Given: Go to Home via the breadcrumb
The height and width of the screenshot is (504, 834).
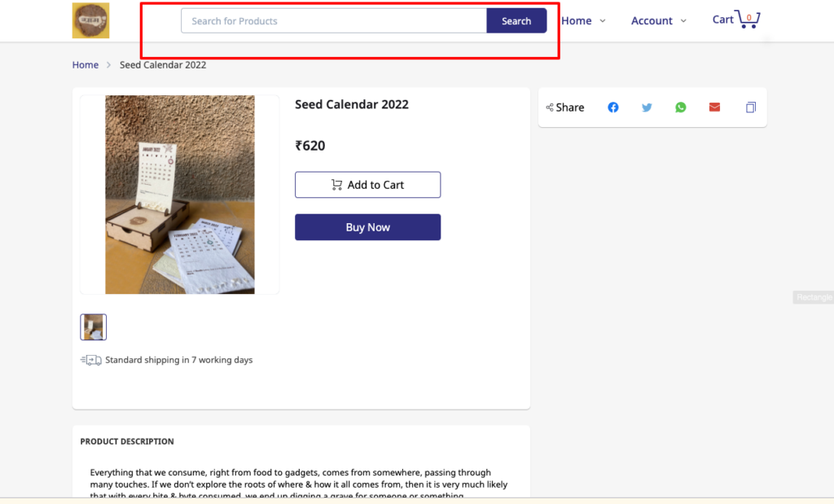Looking at the screenshot, I should coord(86,65).
